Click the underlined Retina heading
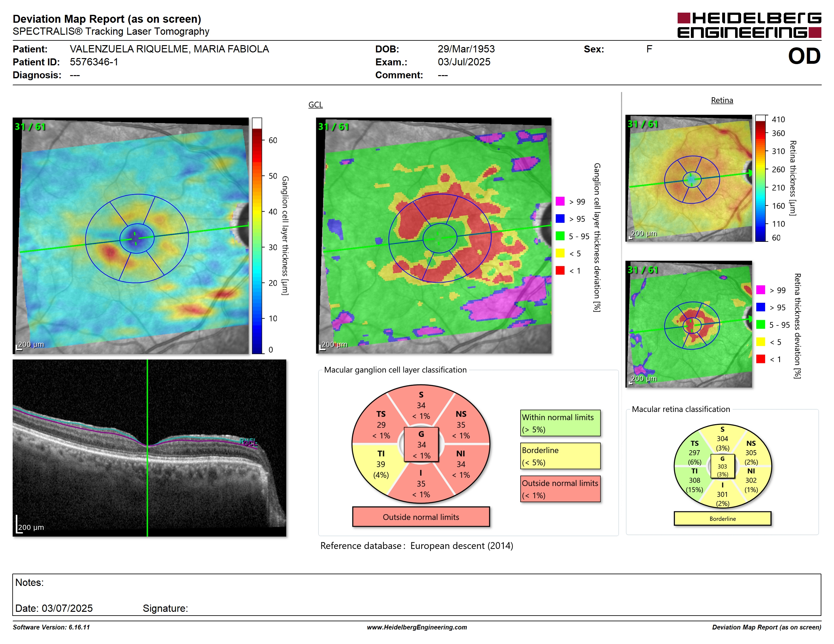 pyautogui.click(x=722, y=100)
